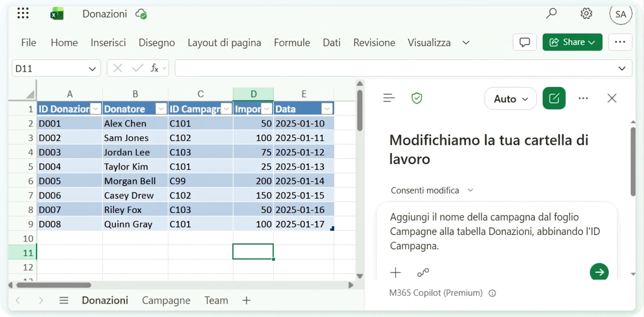
Task: Open the all sheets list icon
Action: 64,300
